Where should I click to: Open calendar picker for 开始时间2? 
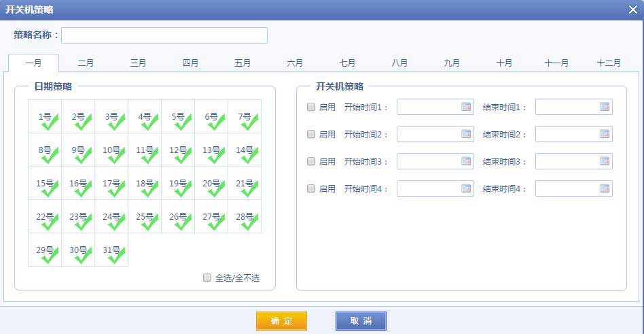(466, 134)
